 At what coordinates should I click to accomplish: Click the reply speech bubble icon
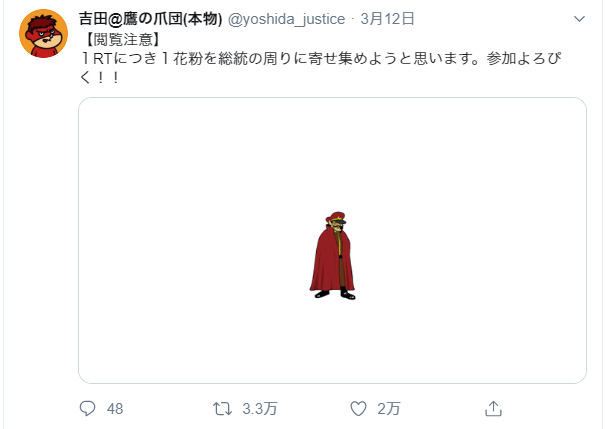87,408
